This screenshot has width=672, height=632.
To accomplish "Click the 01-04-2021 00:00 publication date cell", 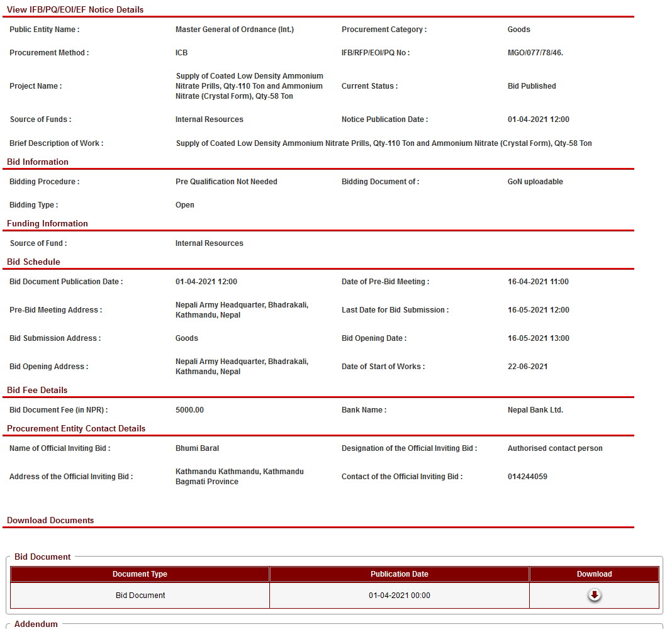I will (x=399, y=595).
